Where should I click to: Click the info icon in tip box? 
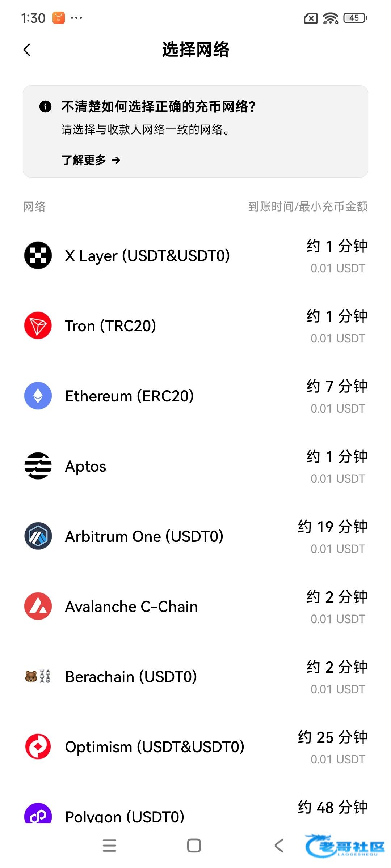pyautogui.click(x=45, y=107)
